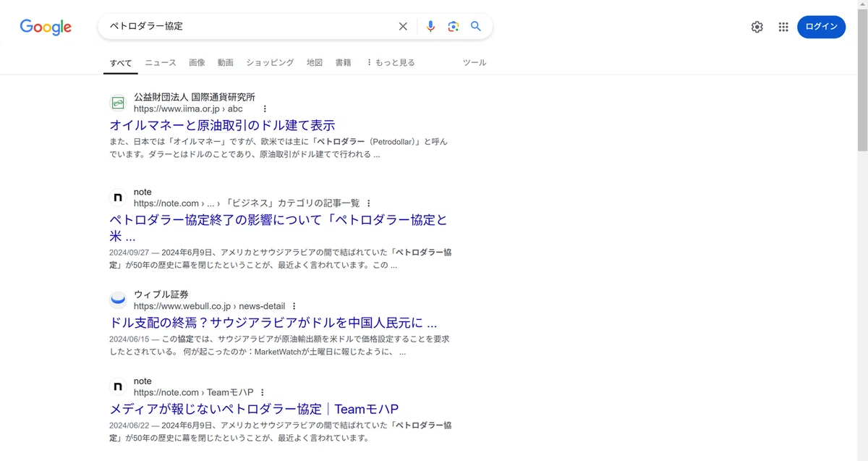The height and width of the screenshot is (461, 868).
Task: Click the ログイン button
Action: point(821,27)
